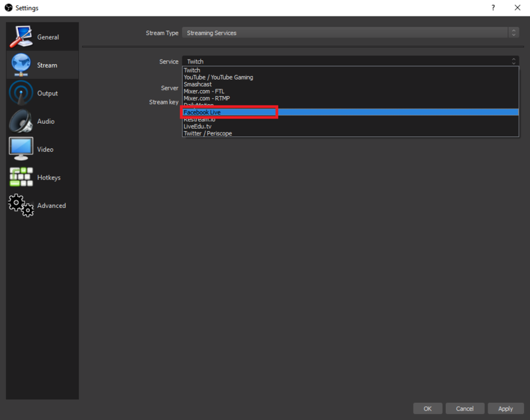
Task: Select Facebook Live from the list
Action: click(x=350, y=112)
